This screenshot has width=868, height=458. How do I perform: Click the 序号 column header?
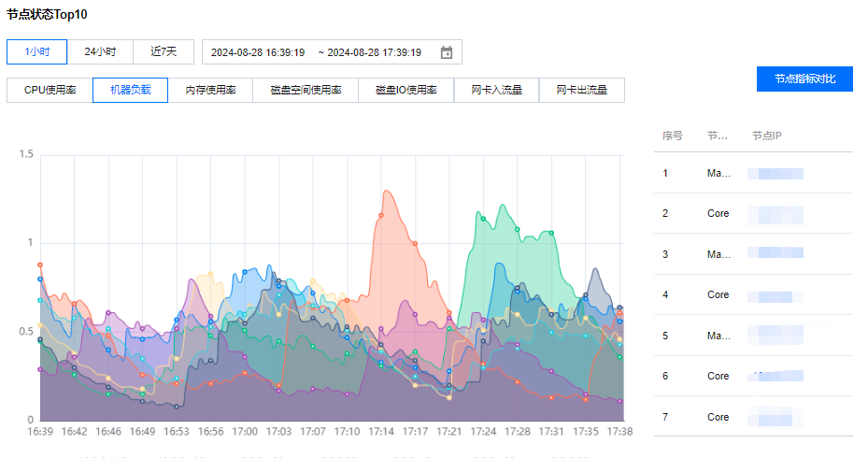click(673, 136)
